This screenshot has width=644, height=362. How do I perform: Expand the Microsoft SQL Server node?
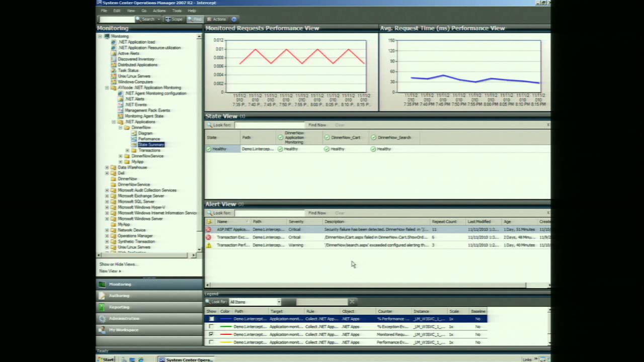tap(107, 202)
